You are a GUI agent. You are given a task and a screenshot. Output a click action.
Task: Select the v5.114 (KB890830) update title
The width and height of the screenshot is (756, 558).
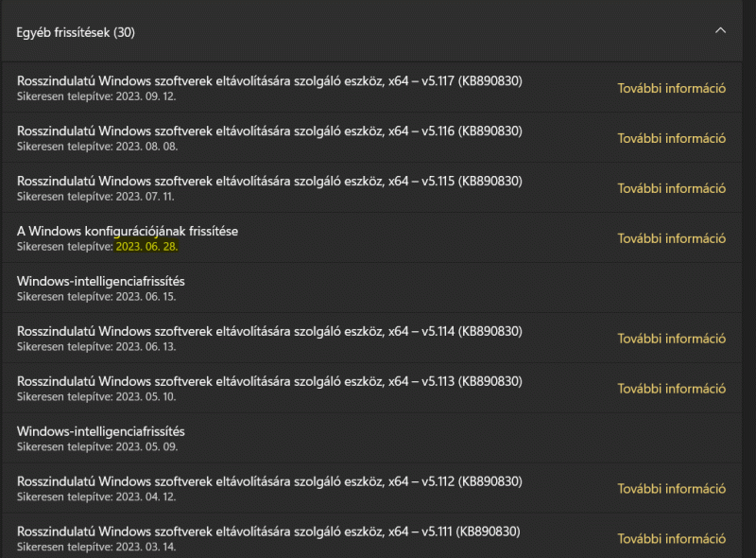point(269,331)
